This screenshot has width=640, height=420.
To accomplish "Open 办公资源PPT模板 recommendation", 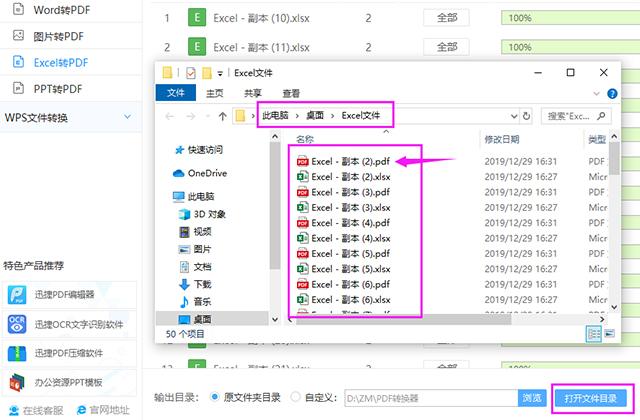I will point(69,382).
